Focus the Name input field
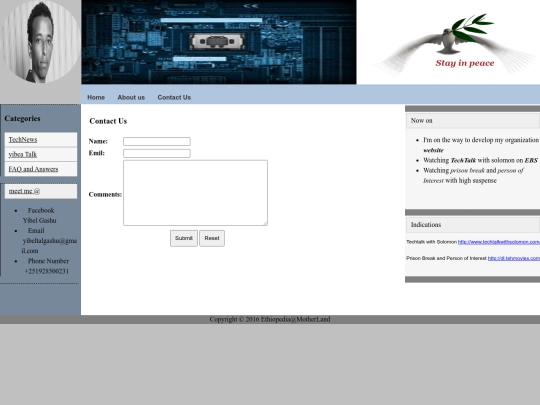The height and width of the screenshot is (405, 540). click(157, 141)
